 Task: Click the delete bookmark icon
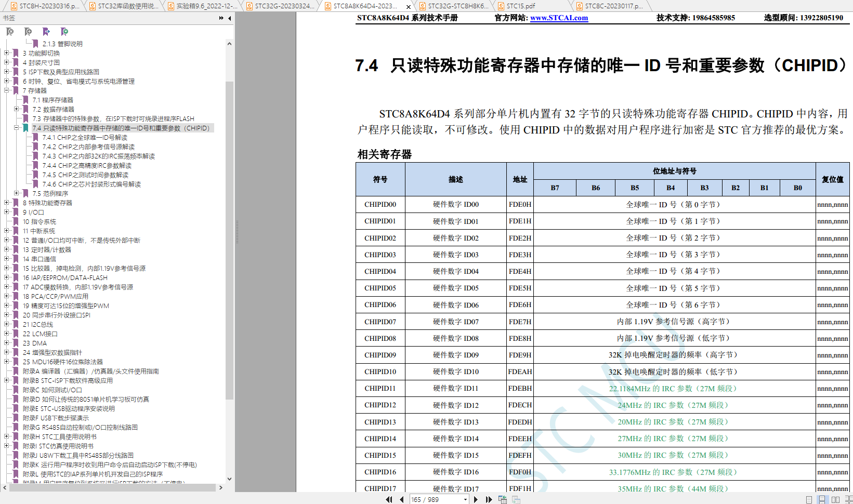(10, 32)
